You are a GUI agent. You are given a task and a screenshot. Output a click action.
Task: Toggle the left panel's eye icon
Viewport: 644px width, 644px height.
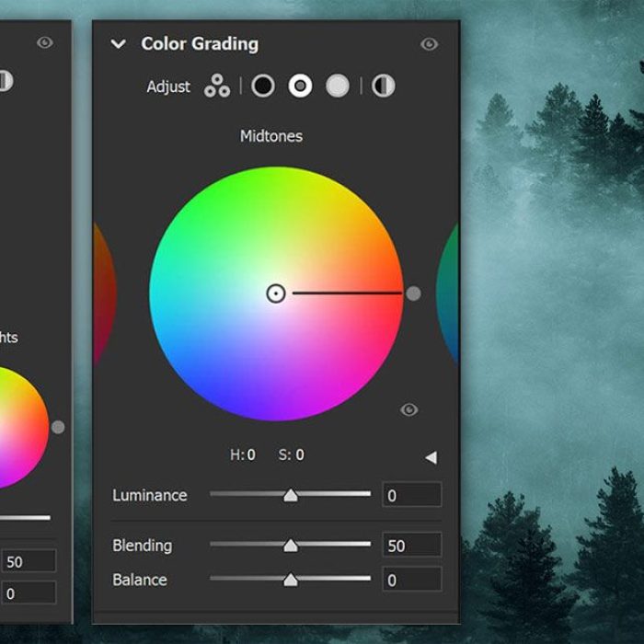point(44,42)
